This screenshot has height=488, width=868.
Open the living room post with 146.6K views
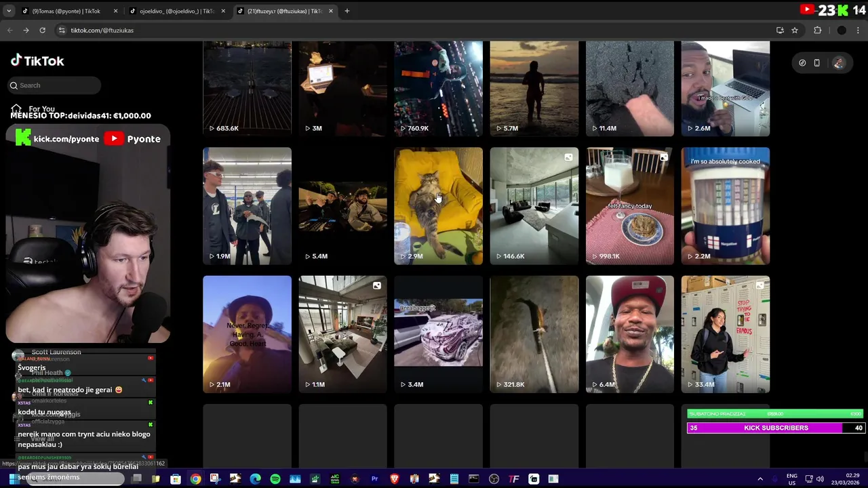pos(534,205)
